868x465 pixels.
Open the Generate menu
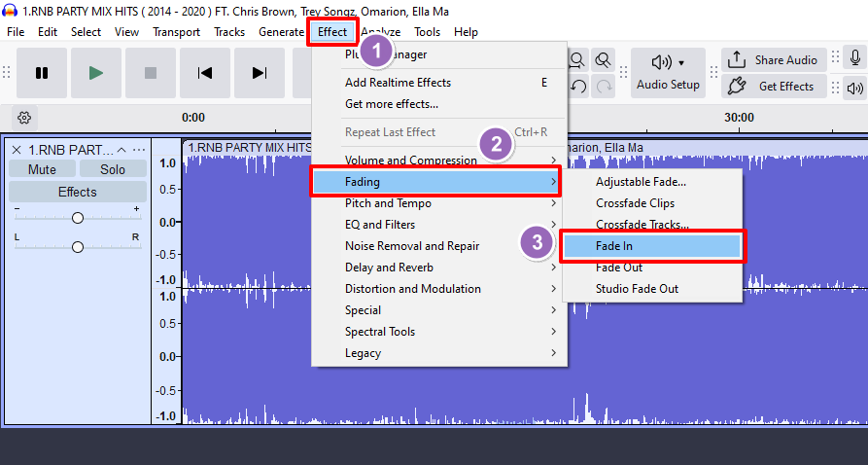click(281, 31)
